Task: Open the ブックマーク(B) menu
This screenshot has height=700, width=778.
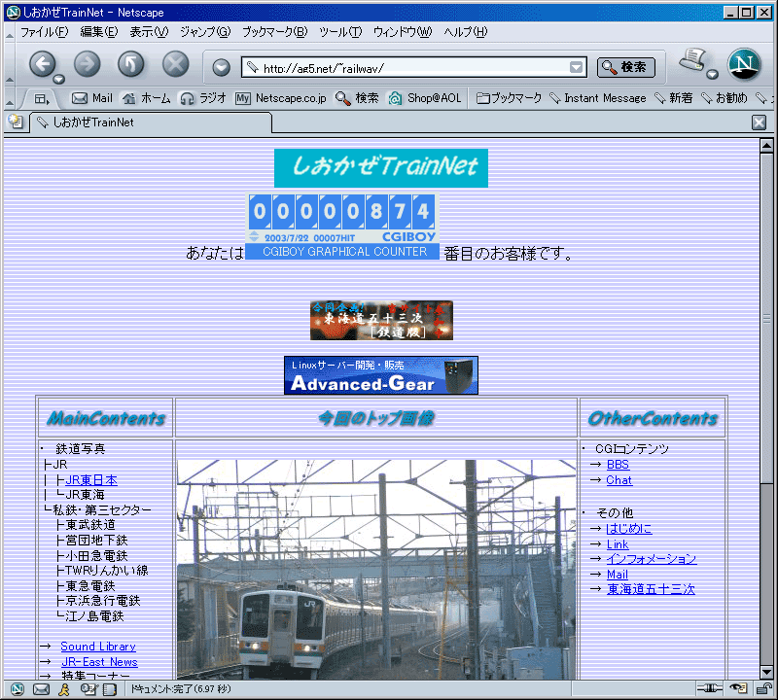Action: tap(274, 32)
